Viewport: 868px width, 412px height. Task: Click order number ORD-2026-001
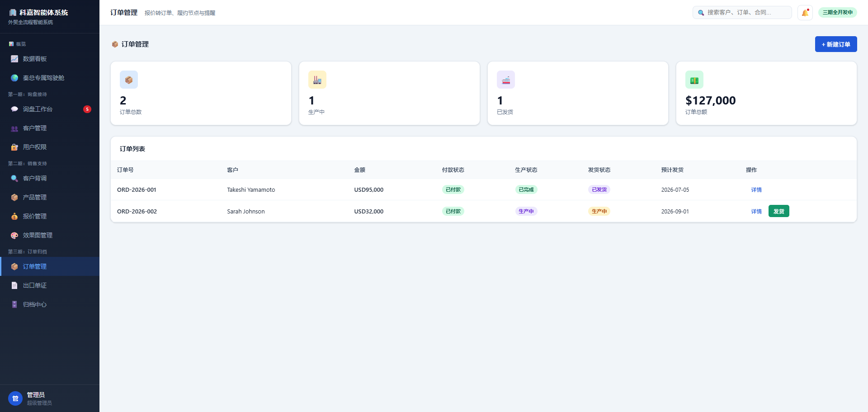137,189
